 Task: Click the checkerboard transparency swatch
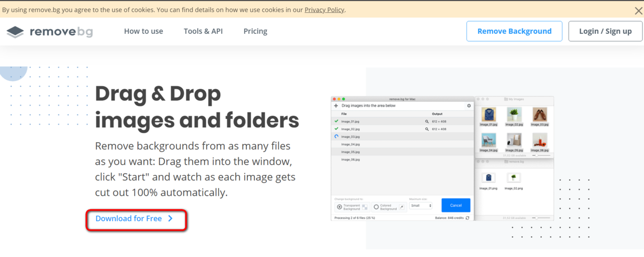pos(365,207)
